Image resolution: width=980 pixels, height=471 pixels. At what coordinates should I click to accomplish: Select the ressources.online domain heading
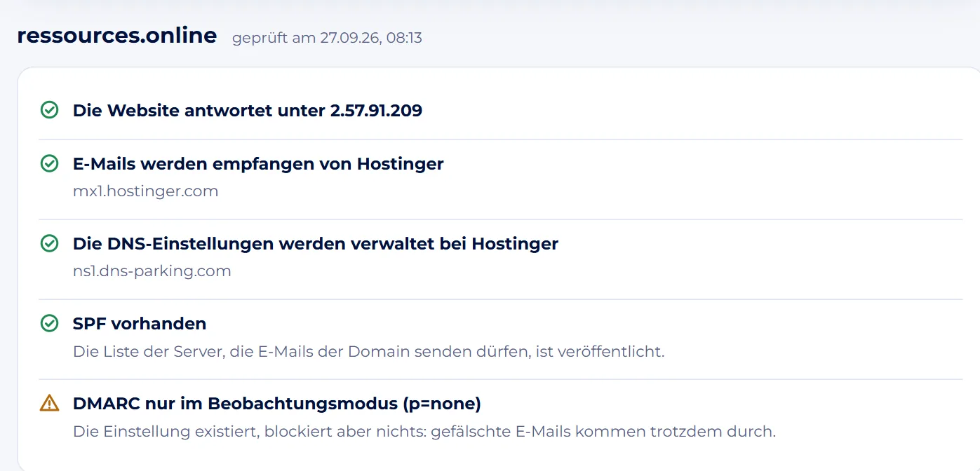coord(116,35)
